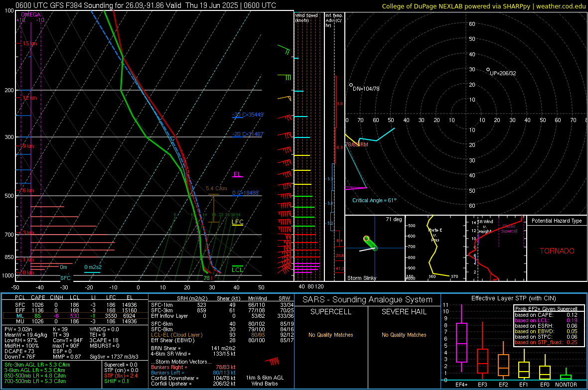Click the magenta EL marker
This screenshot has height=390, width=588.
point(237,174)
